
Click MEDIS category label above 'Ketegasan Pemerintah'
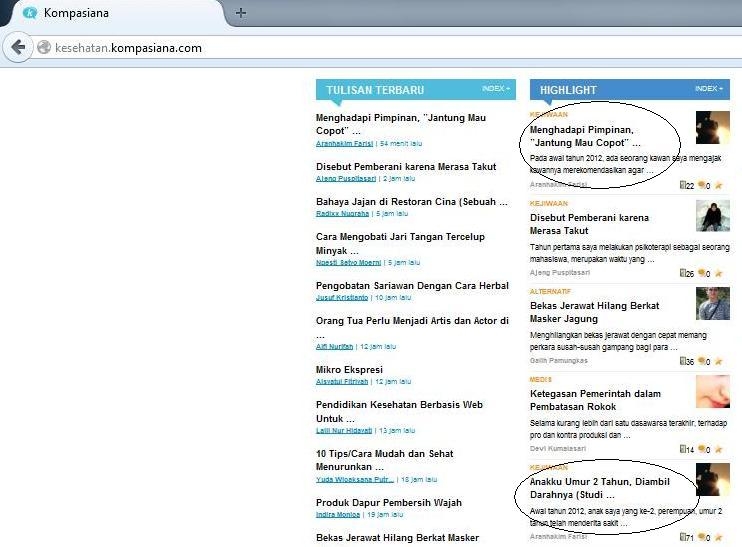pos(541,379)
